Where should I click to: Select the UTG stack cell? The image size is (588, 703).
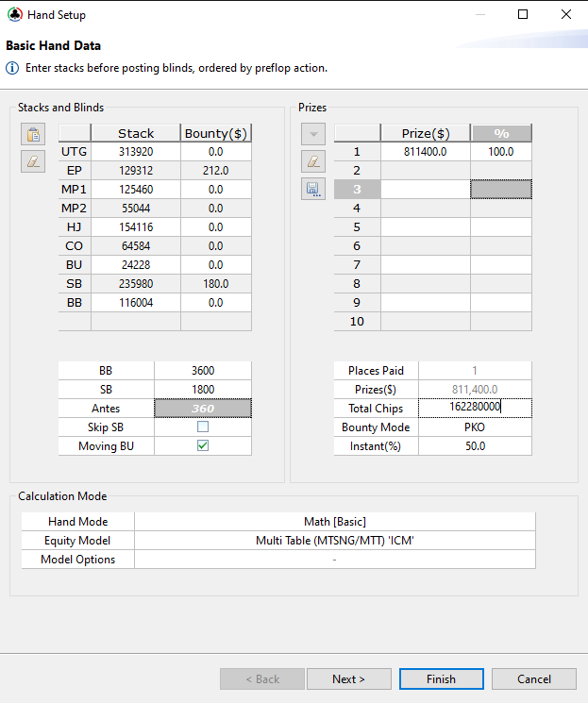(136, 152)
